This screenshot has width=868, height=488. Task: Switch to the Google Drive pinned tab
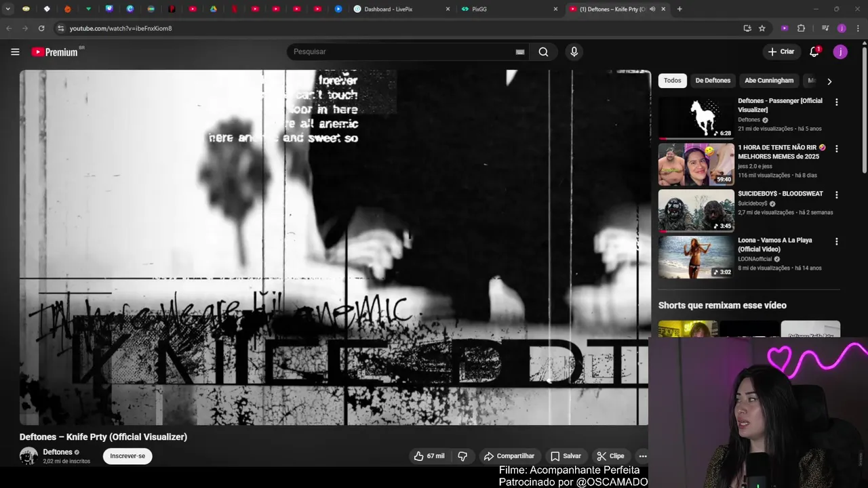pyautogui.click(x=213, y=9)
